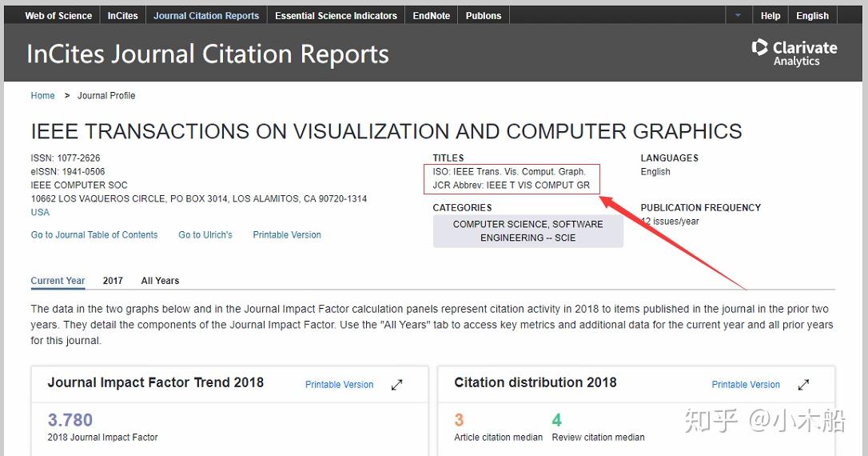Expand the top bar dropdown arrow
Image resolution: width=868 pixels, height=456 pixels.
pyautogui.click(x=738, y=15)
